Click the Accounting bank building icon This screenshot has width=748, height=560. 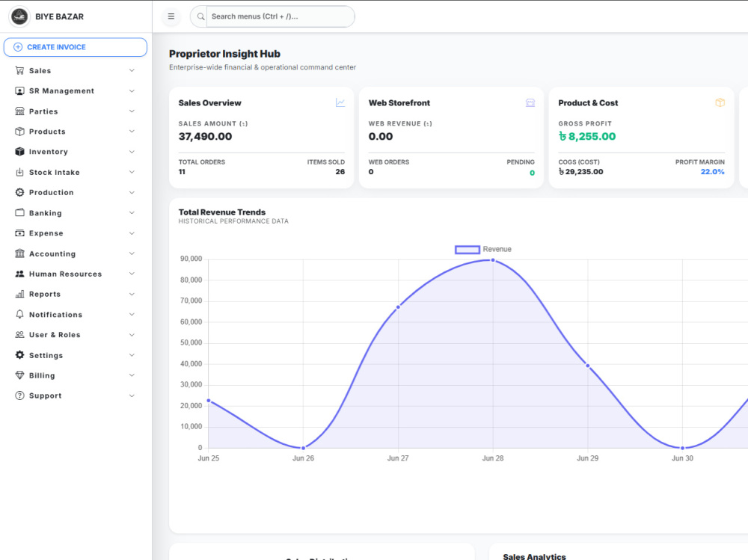coord(19,253)
